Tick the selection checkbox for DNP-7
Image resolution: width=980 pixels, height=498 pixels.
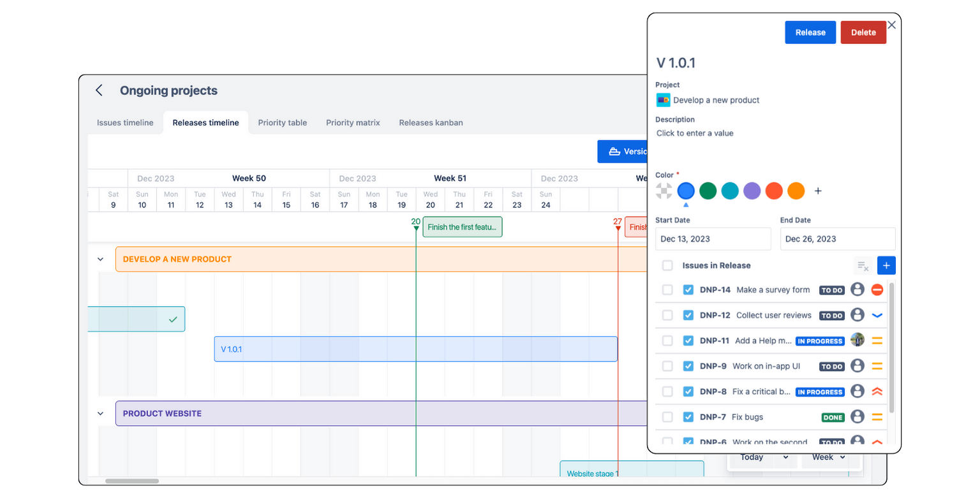point(667,417)
